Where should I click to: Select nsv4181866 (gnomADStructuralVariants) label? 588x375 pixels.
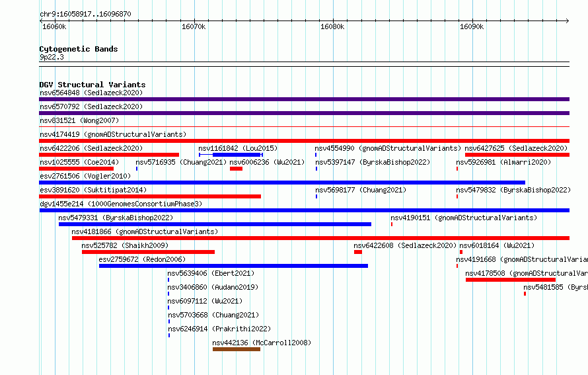coord(145,231)
